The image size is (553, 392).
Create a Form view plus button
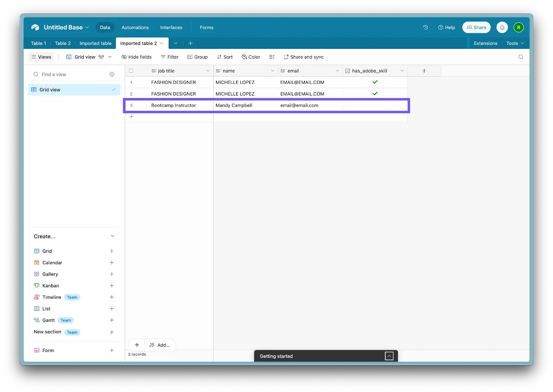coord(112,351)
